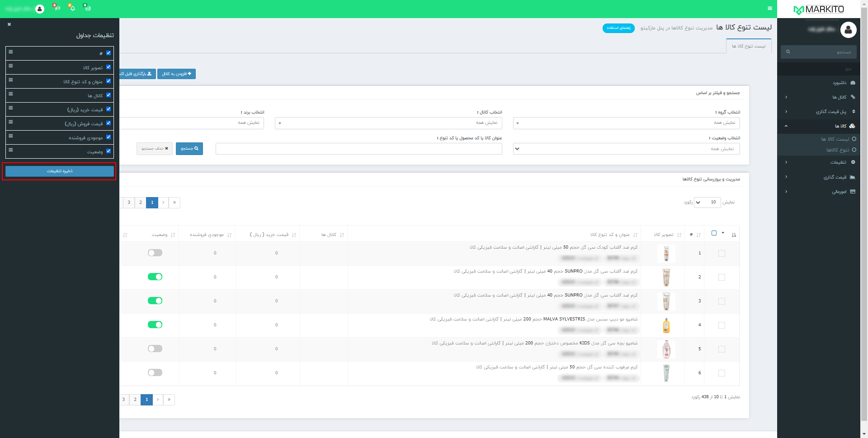Open انتخاب وضعیت dropdown
Screen dimensions: 868x438
click(x=627, y=149)
